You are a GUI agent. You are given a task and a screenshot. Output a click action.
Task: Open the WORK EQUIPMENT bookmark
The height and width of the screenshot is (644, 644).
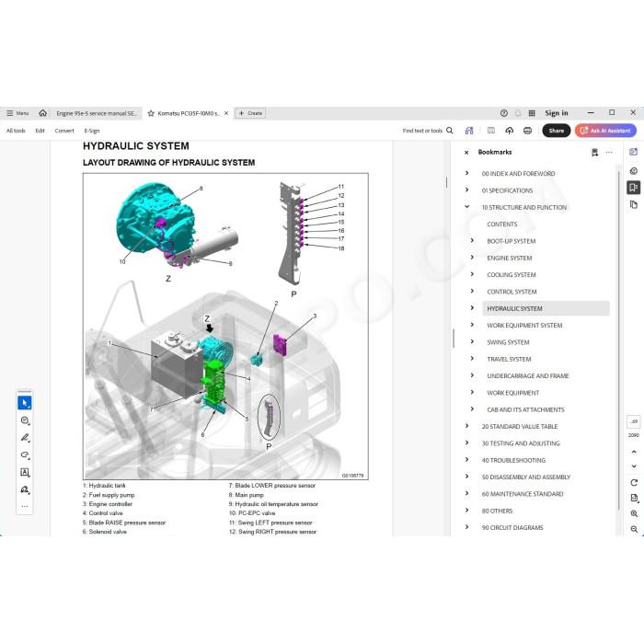[x=513, y=393]
